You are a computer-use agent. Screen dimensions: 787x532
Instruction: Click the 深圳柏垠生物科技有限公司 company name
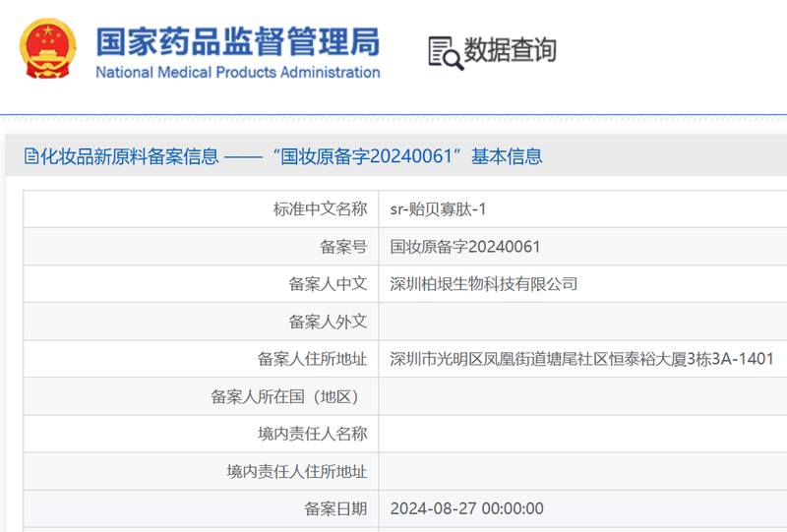[483, 284]
